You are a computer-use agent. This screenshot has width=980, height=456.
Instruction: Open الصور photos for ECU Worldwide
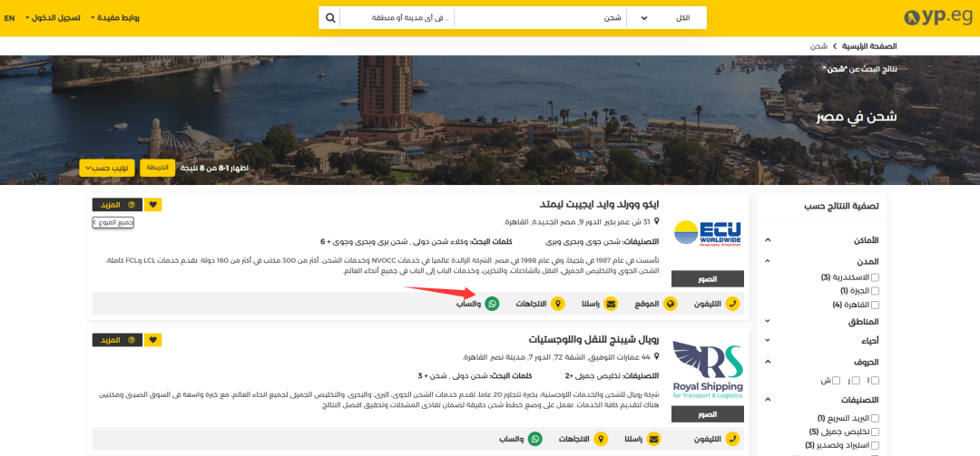point(708,279)
